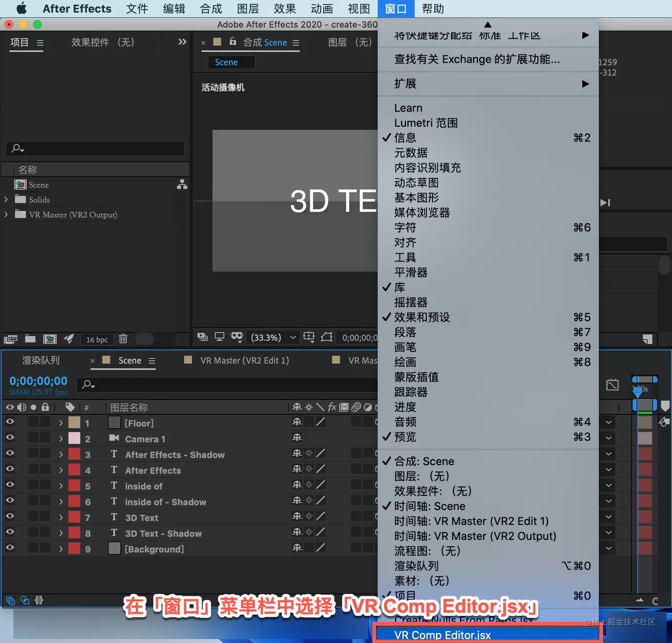Viewport: 672px width, 643px height.
Task: Expand the 3D Text layer 7 properties
Action: pos(61,518)
